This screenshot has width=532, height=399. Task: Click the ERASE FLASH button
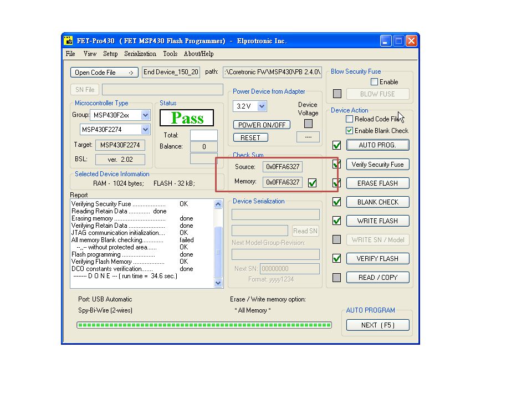point(377,183)
